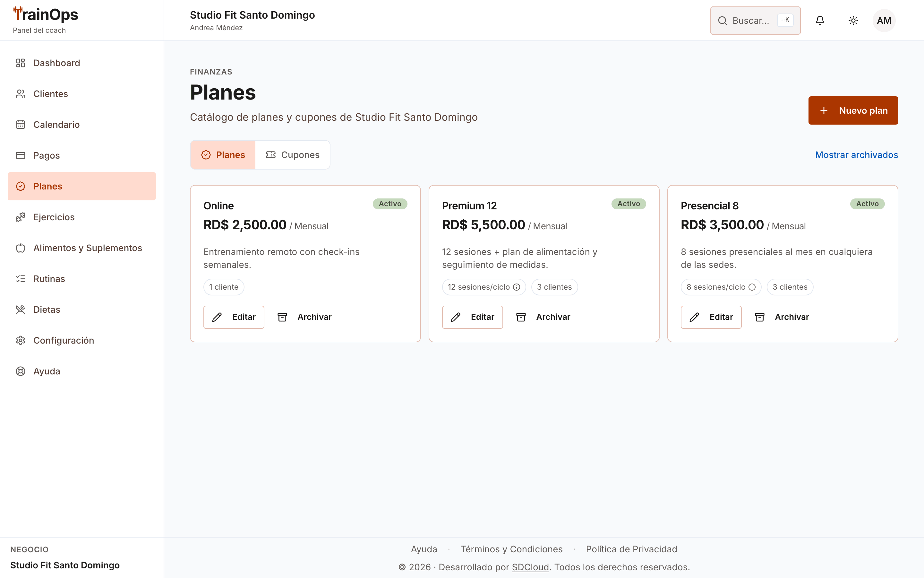Click Mostrar archivados link
The image size is (924, 578).
856,155
